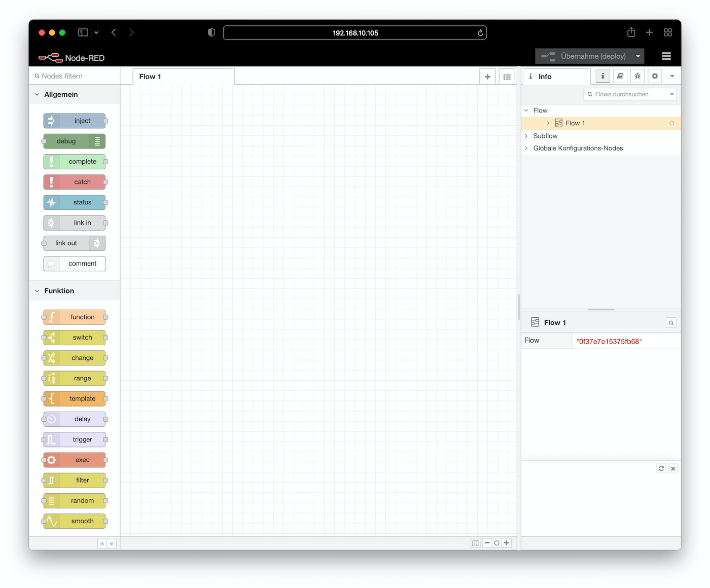Open the deploy options dropdown arrow
710x588 pixels.
[638, 56]
